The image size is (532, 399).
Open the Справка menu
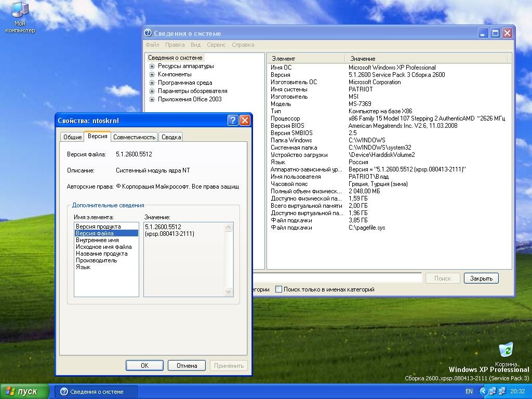[x=243, y=45]
